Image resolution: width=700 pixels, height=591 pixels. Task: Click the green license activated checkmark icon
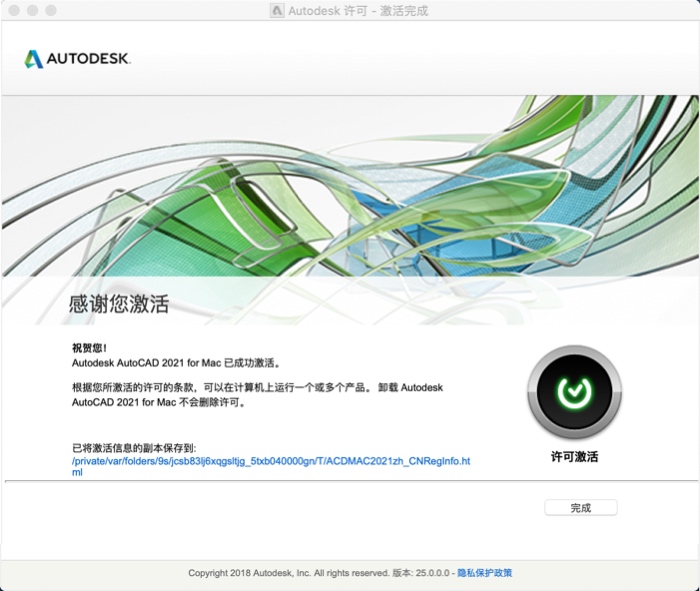[573, 392]
